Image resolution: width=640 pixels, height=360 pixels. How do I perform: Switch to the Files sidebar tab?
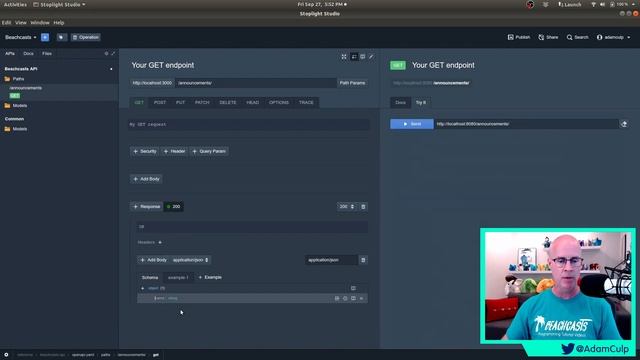pyautogui.click(x=47, y=53)
